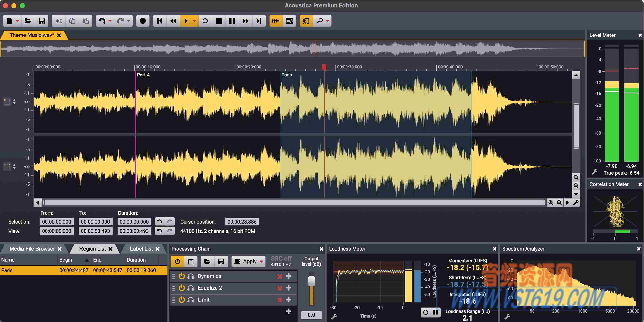
Task: Click the Record button
Action: [x=142, y=21]
